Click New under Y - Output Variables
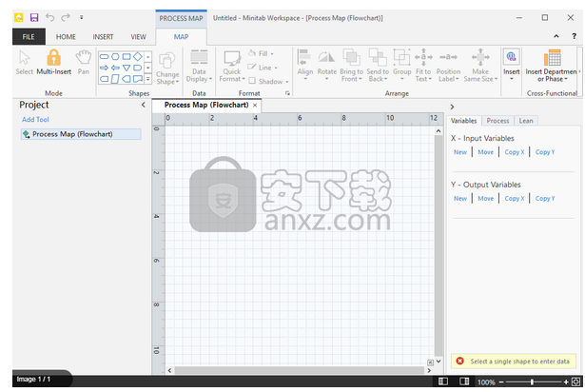Image resolution: width=585 pixels, height=392 pixels. 460,198
